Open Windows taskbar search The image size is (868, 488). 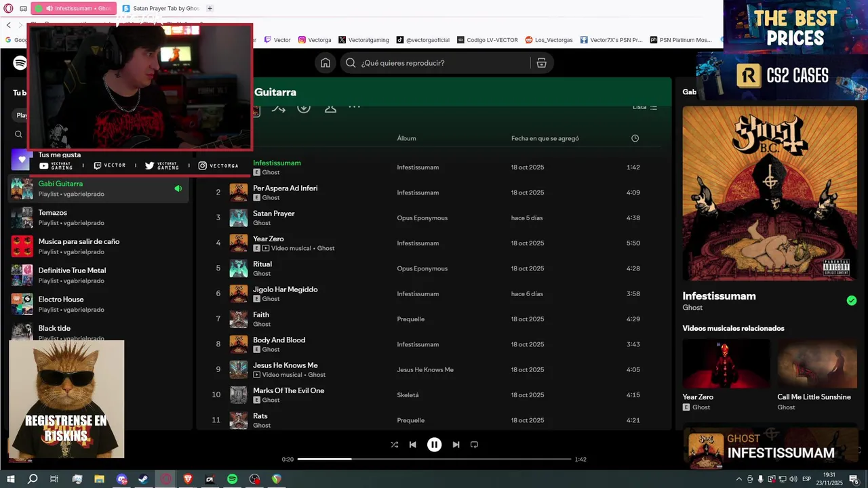click(x=32, y=479)
